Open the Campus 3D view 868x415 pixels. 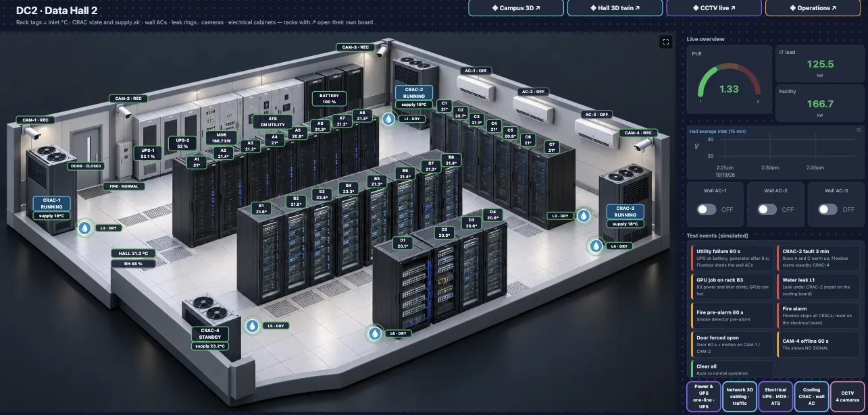click(x=515, y=8)
